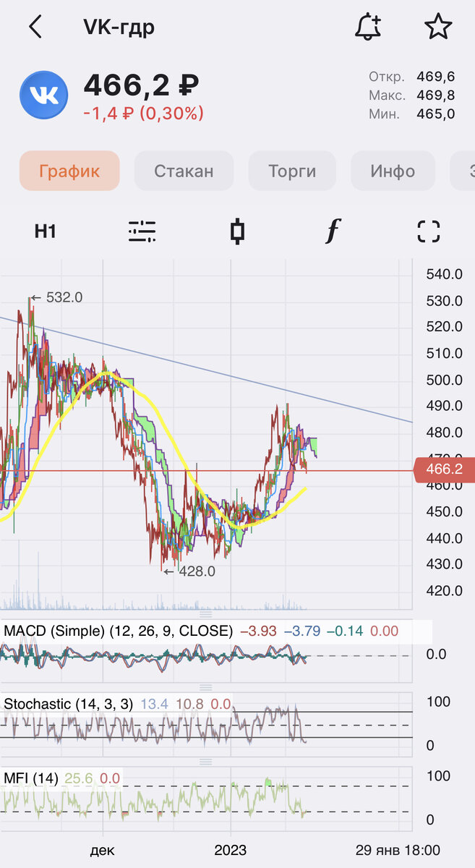Tap the MFI value 25.6

78,778
